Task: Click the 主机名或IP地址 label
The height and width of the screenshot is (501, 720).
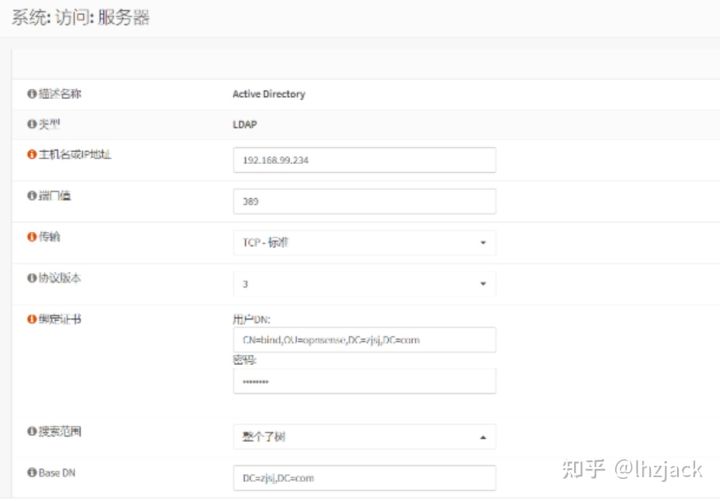Action: tap(74, 154)
